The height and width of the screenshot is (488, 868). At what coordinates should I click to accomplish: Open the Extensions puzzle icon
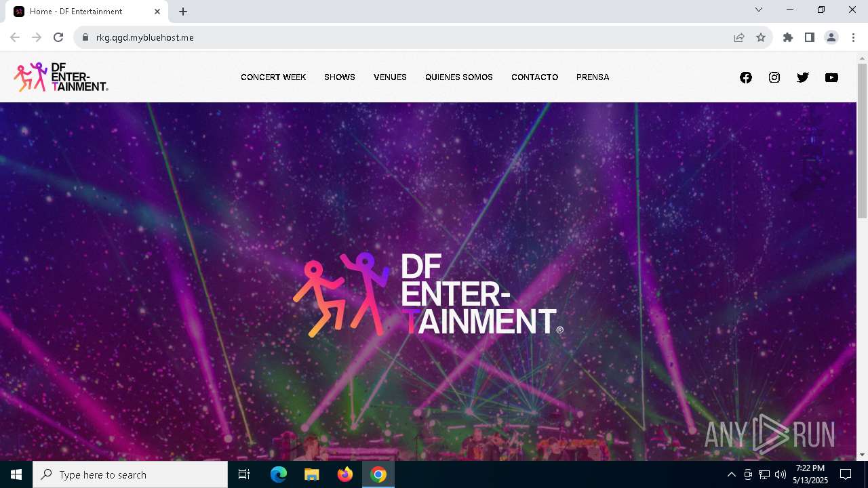point(788,37)
